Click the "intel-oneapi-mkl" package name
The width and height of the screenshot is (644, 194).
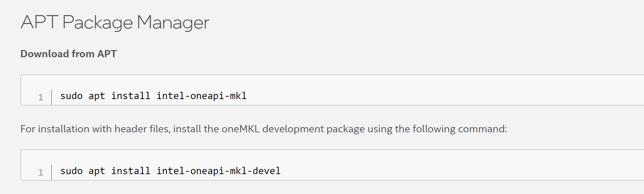pyautogui.click(x=202, y=96)
